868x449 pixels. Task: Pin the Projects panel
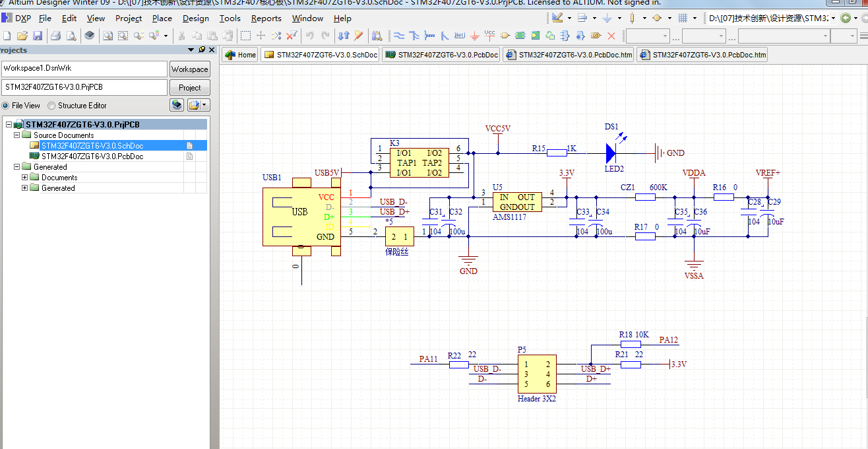[x=202, y=50]
